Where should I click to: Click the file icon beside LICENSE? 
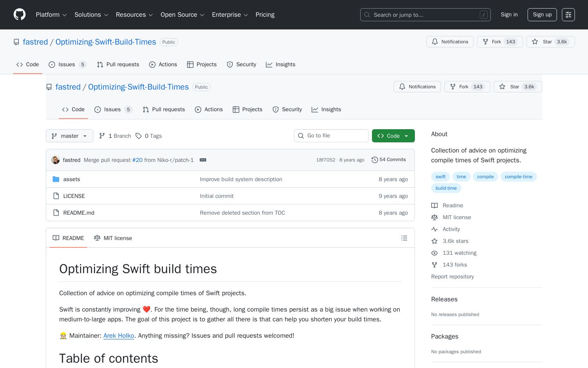[x=56, y=196]
